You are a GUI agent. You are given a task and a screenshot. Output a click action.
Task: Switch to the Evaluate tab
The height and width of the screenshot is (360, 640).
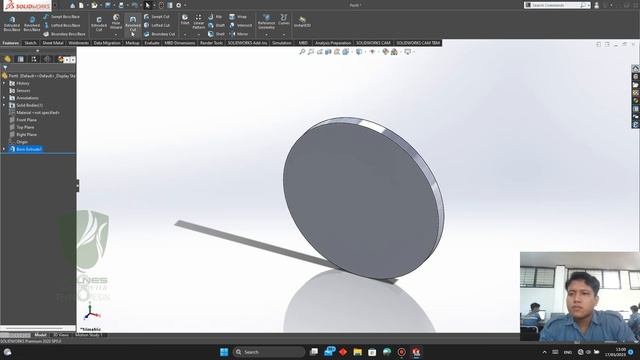click(152, 43)
